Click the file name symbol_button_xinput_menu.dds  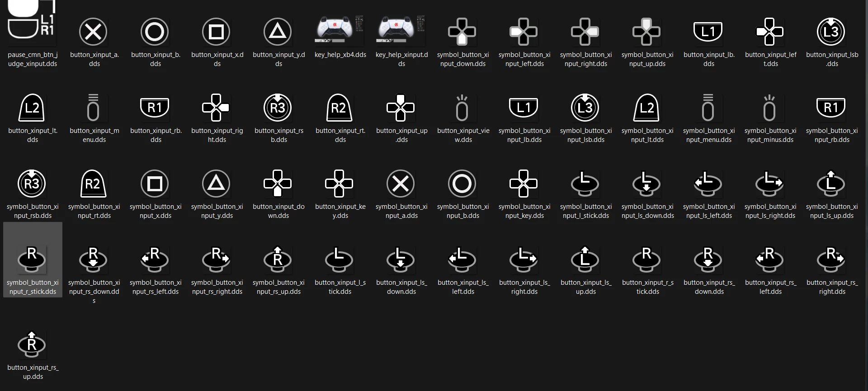(709, 135)
